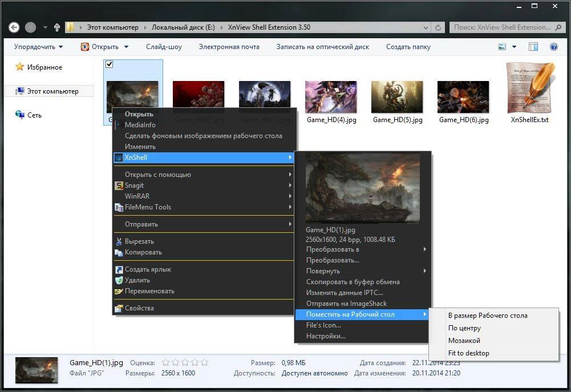Click the Копировать icon
This screenshot has width=571, height=392.
coord(119,252)
